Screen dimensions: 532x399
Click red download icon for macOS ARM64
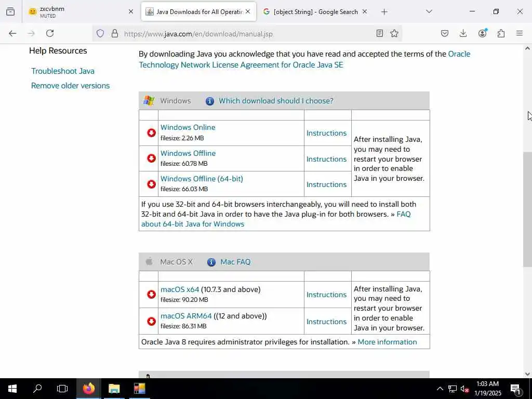(151, 321)
